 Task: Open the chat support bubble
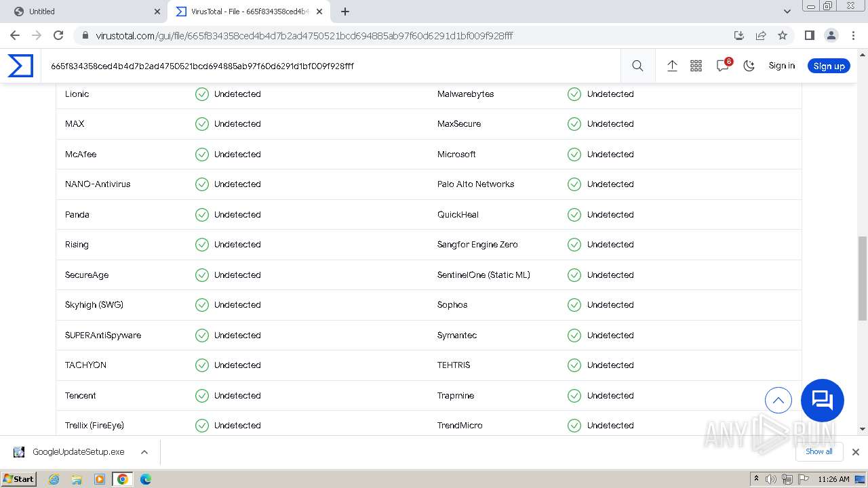pyautogui.click(x=822, y=401)
